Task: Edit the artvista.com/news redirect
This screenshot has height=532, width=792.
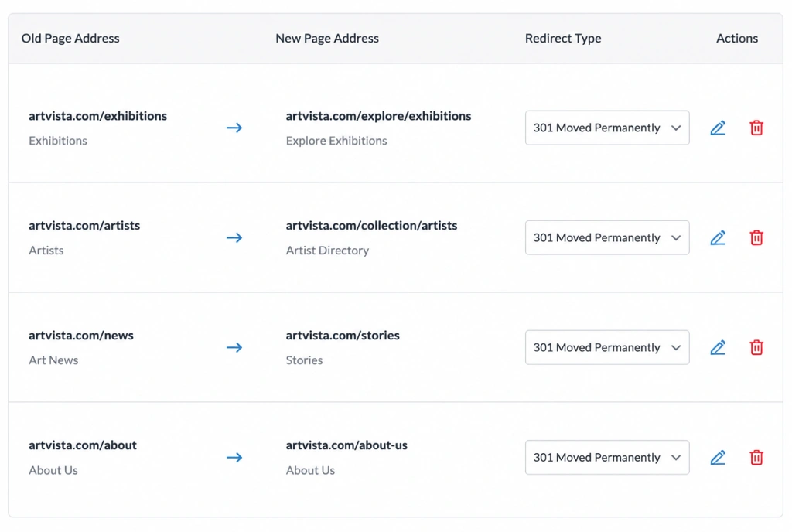Action: click(x=718, y=347)
